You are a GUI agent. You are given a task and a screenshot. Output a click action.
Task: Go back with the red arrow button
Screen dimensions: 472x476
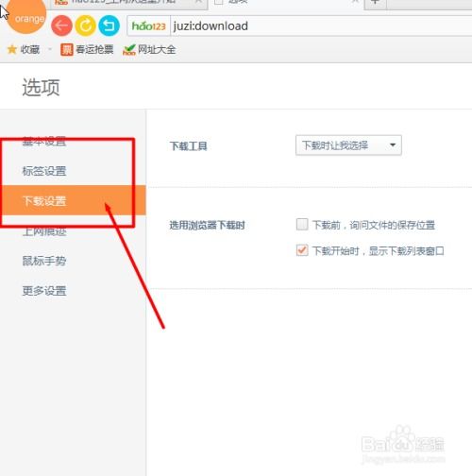61,25
